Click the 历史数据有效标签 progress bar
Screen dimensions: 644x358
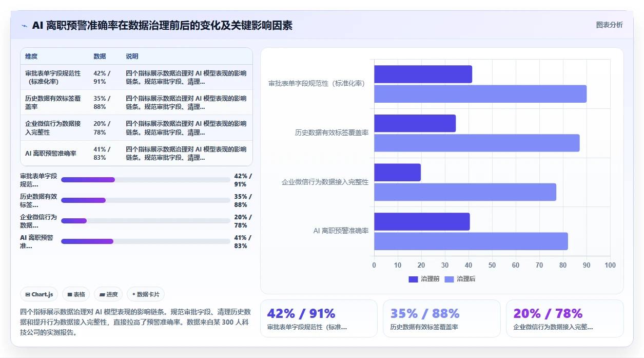[x=146, y=200]
